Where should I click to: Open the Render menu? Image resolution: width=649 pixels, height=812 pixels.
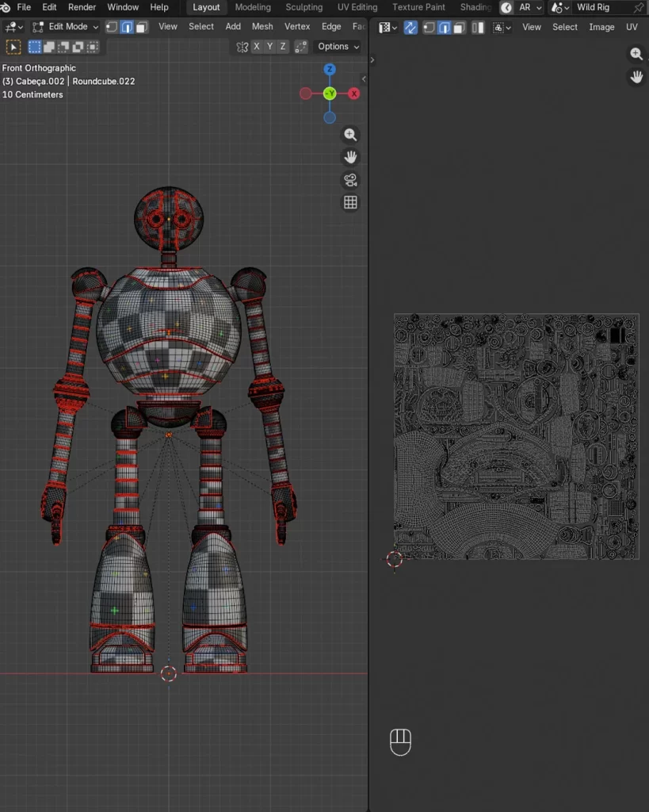click(x=82, y=7)
